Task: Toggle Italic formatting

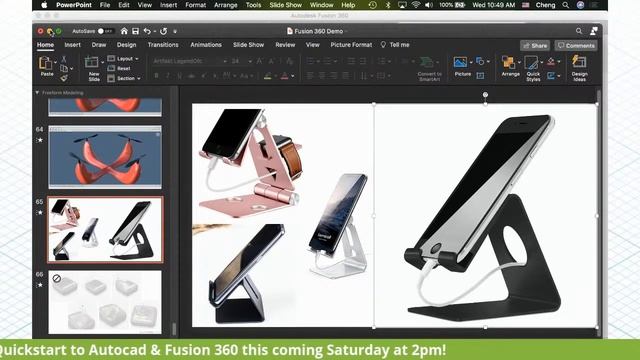Action: [168, 76]
